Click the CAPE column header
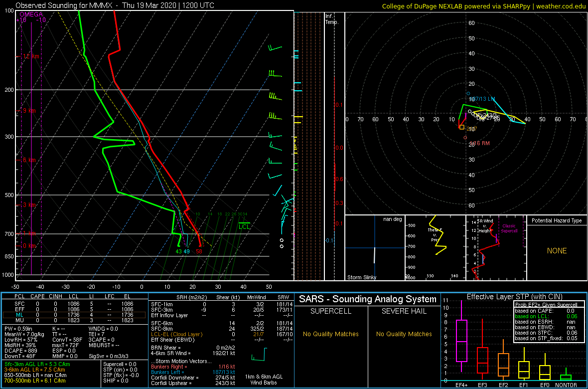The image size is (588, 389). (37, 297)
